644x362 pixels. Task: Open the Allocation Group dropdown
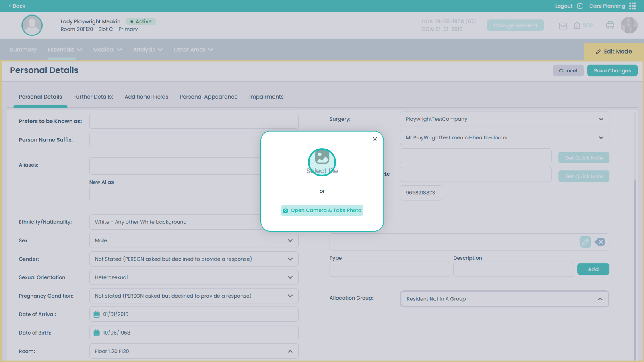click(x=600, y=299)
